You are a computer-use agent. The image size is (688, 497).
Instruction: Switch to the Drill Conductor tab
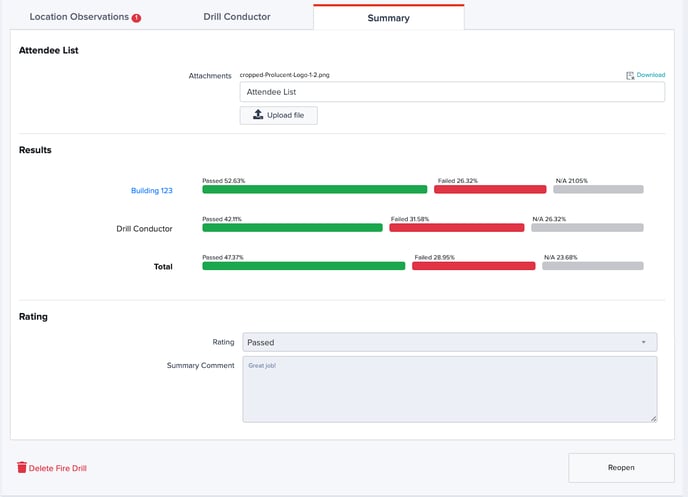(x=237, y=17)
